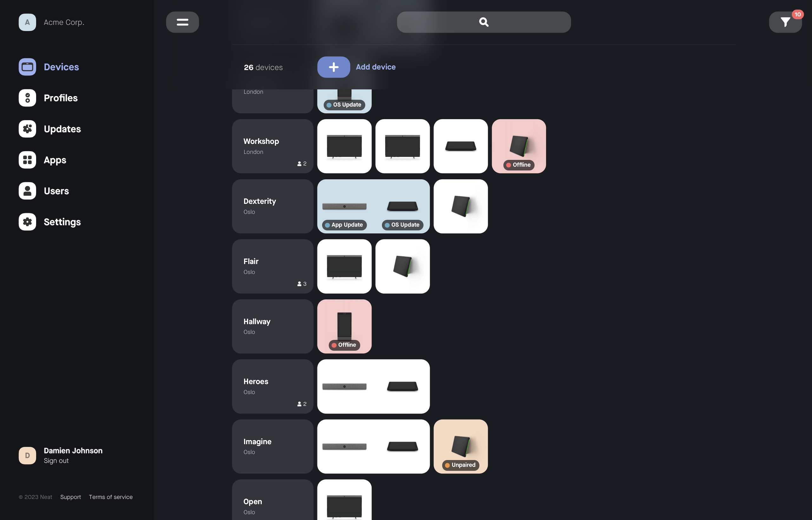Sign out of Damien Johnson's account
The height and width of the screenshot is (520, 812).
point(56,460)
